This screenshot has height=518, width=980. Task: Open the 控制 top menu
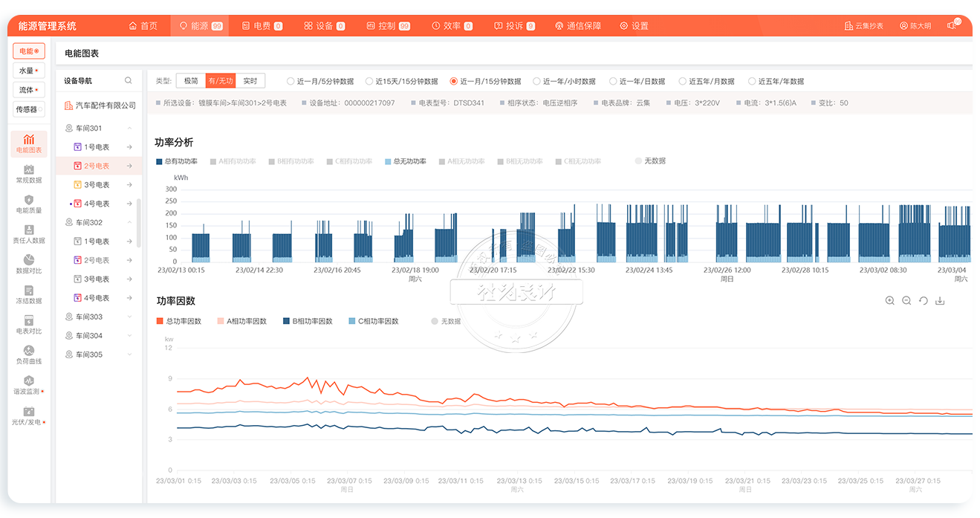pyautogui.click(x=388, y=26)
